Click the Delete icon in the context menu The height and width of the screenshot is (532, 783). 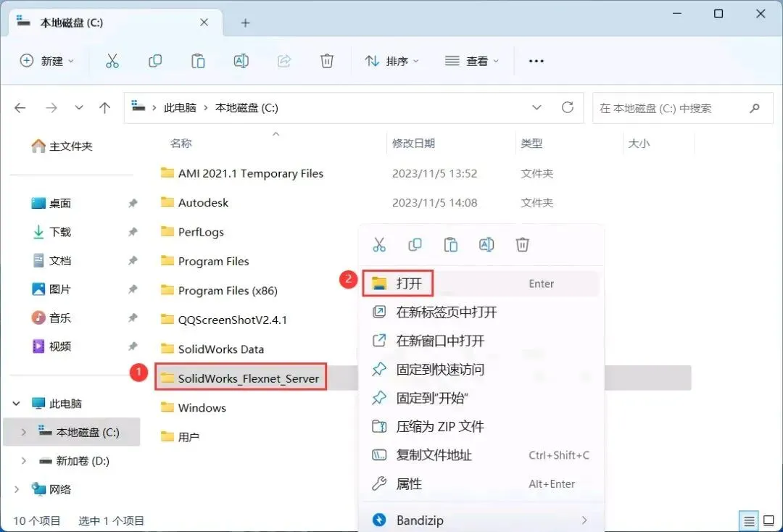[x=522, y=244]
